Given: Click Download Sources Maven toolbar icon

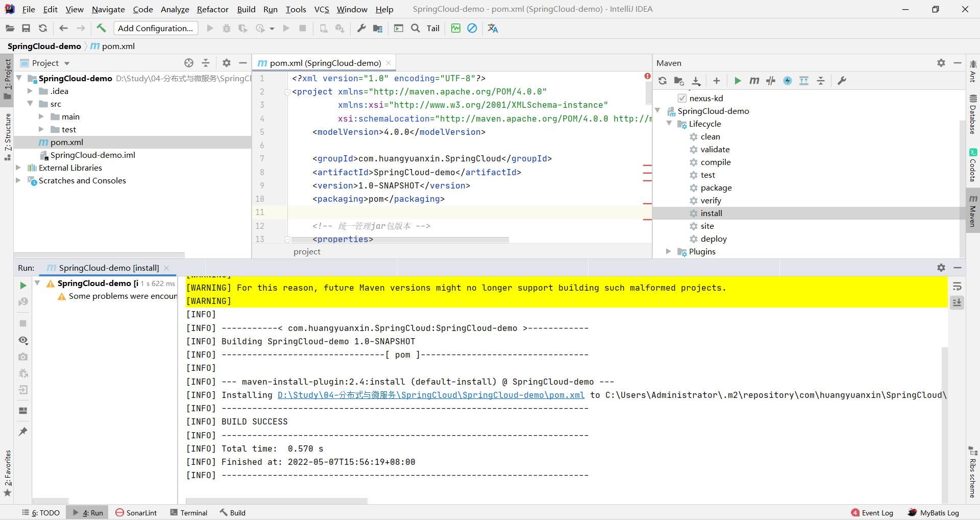Looking at the screenshot, I should pyautogui.click(x=696, y=81).
